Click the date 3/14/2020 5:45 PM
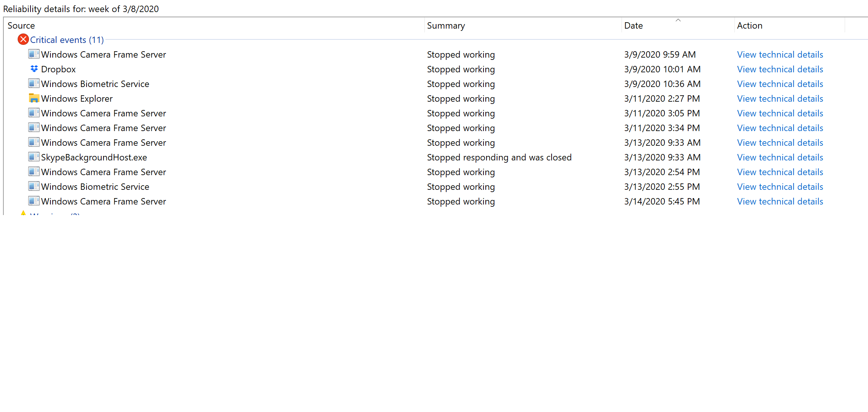 point(662,201)
